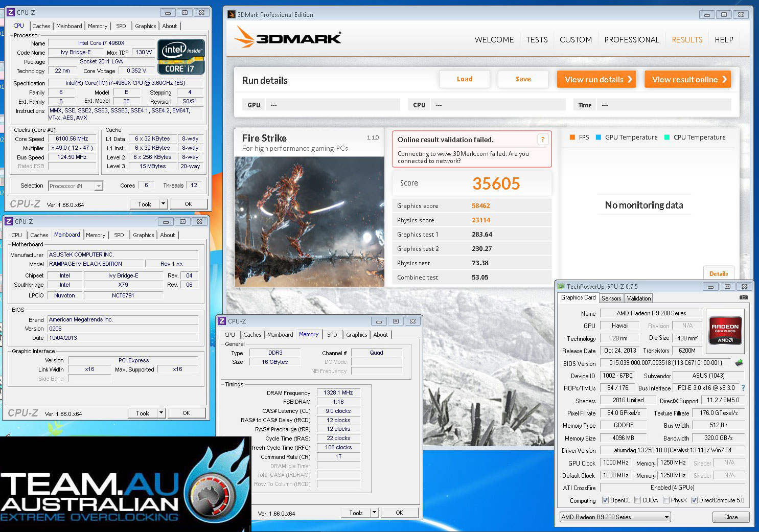This screenshot has height=532, width=759.
Task: Click the CAS# Latency 9.0 clocks value
Action: [338, 411]
